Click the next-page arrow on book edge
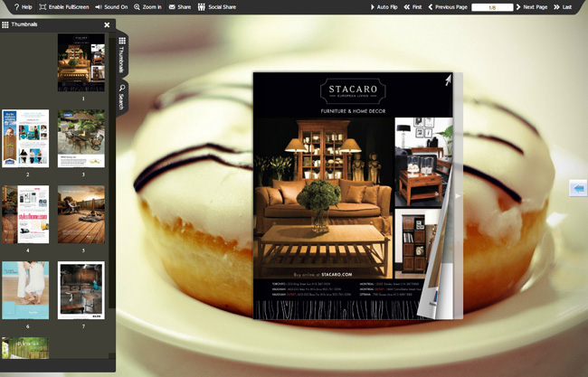588x377 pixels. coord(458,196)
